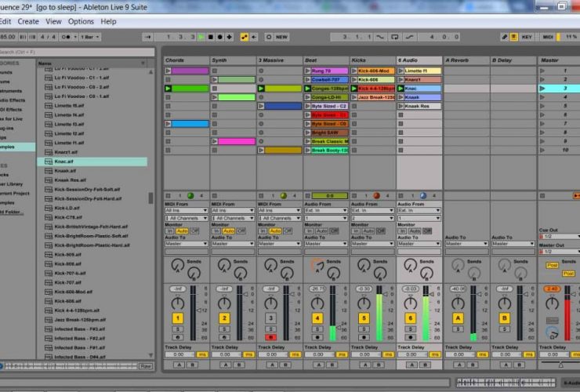580x392 pixels.
Task: Toggle the yellow Automation Arm button
Action: point(244,37)
